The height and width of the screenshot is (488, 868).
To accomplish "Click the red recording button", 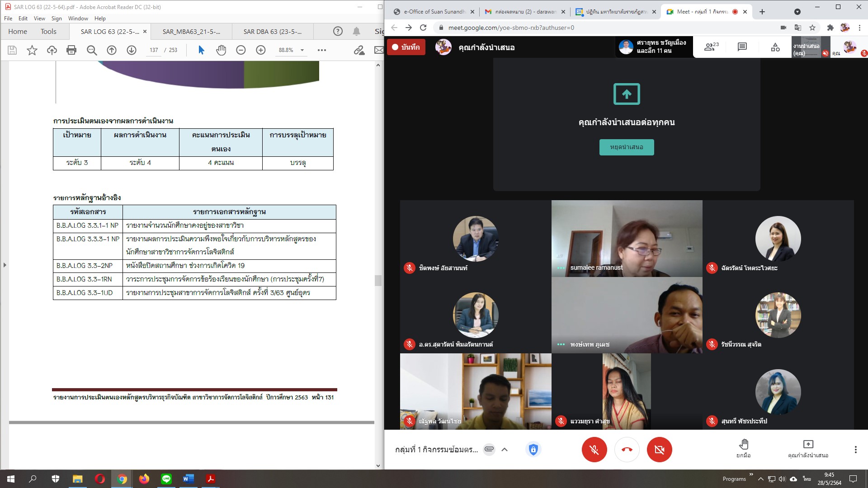I will click(406, 47).
